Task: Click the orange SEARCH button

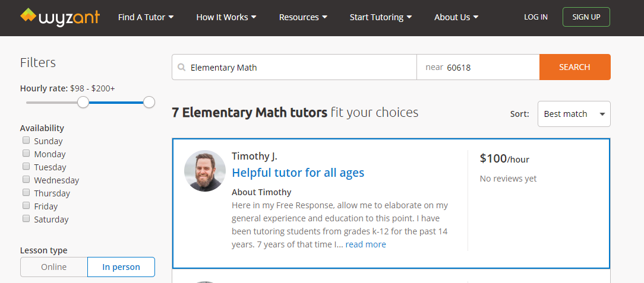Action: tap(574, 67)
